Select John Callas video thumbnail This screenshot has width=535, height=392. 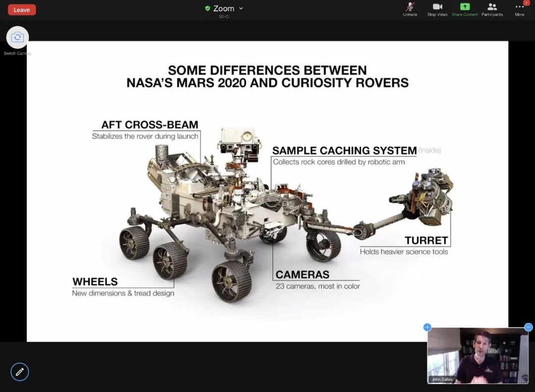pos(478,355)
